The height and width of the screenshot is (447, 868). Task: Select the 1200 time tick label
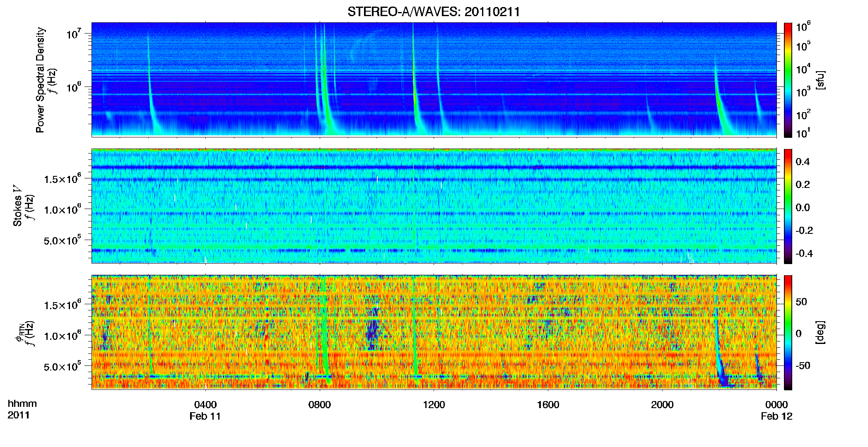434,404
